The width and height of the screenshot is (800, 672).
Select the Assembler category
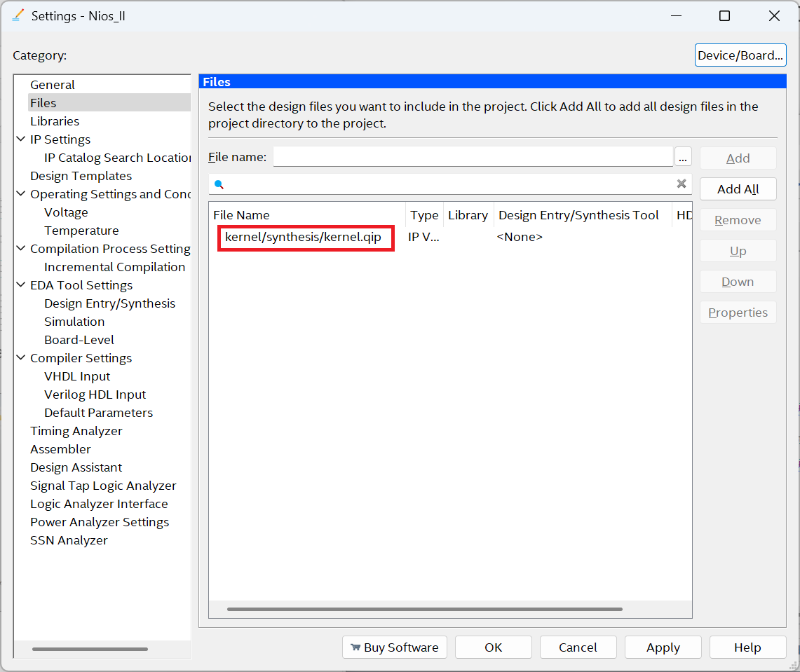coord(60,449)
